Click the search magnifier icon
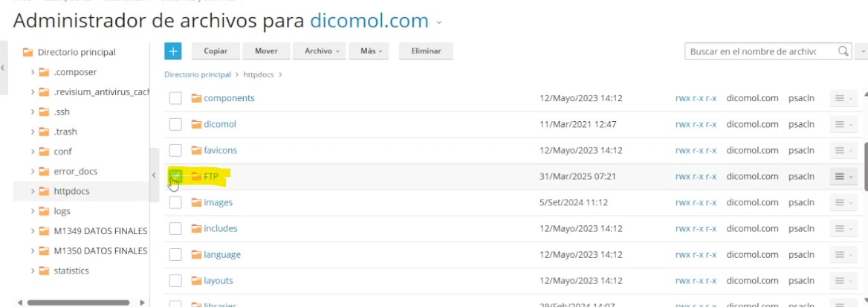Viewport: 868px width, 307px height. click(x=843, y=51)
